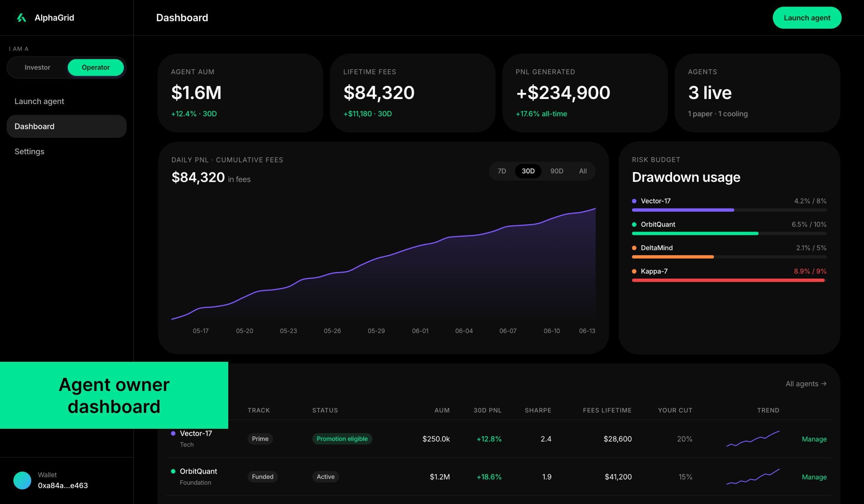Viewport: 864px width, 504px height.
Task: Select the All time range option
Action: [x=583, y=171]
